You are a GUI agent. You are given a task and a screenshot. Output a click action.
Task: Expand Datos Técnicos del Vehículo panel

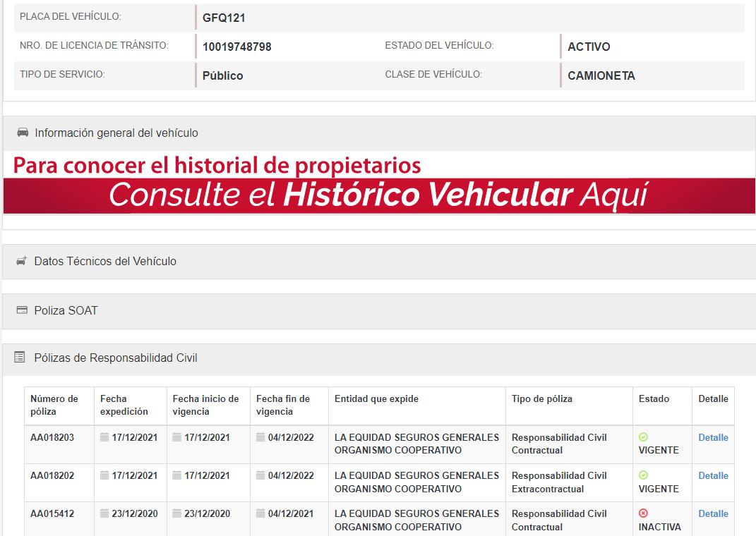[x=105, y=261]
